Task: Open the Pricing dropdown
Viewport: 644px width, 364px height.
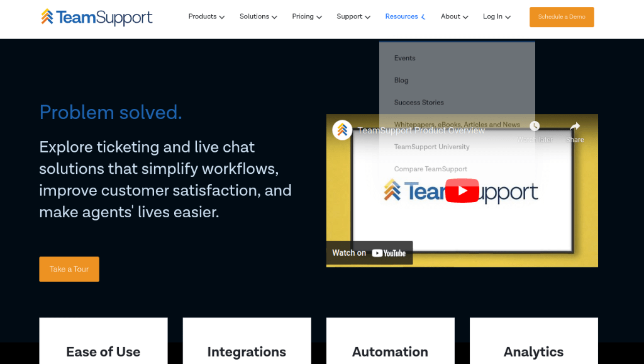Action: pyautogui.click(x=307, y=16)
